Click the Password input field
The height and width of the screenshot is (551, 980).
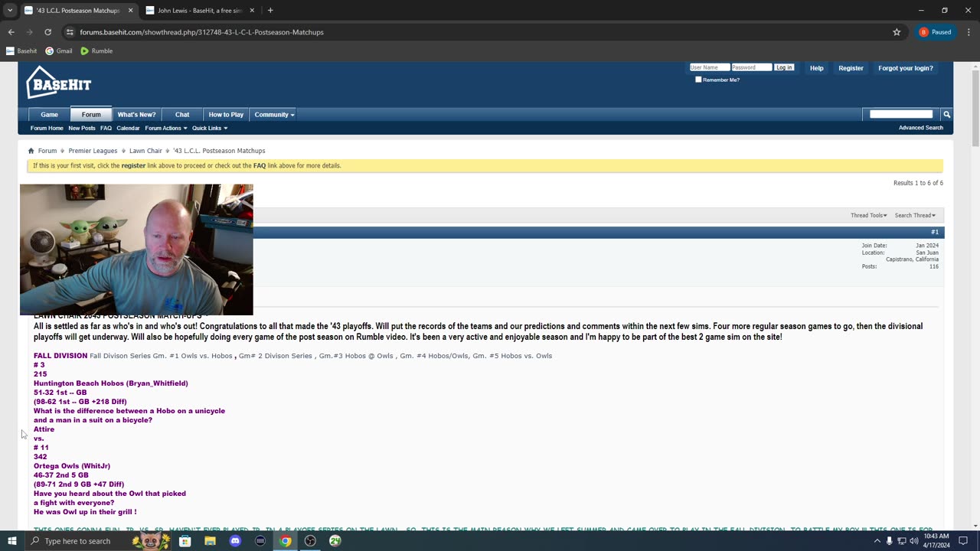point(751,67)
